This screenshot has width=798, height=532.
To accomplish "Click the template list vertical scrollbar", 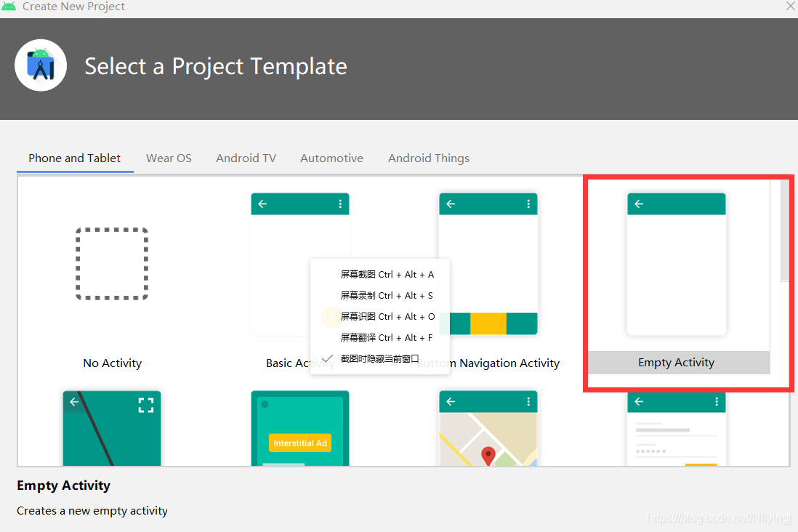I will click(x=784, y=230).
